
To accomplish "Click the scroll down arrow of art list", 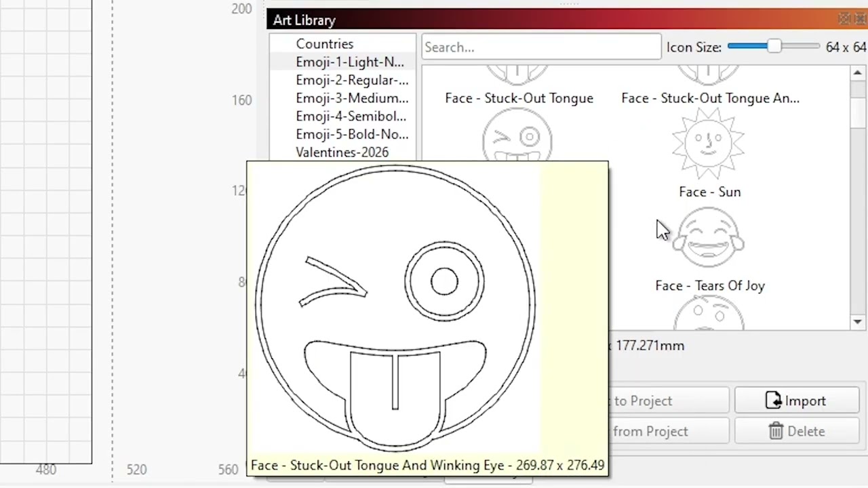I will tap(858, 322).
